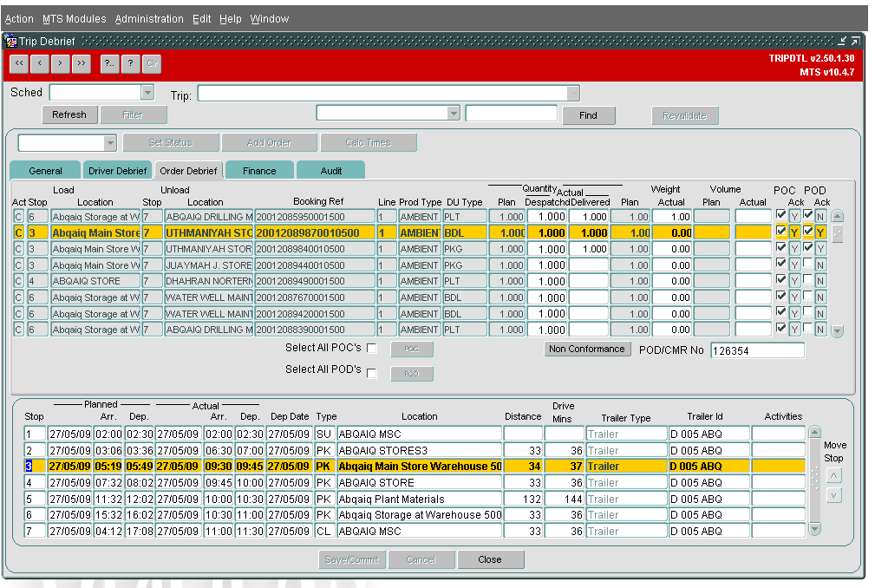Click the Add Order button
This screenshot has width=875, height=588.
269,143
